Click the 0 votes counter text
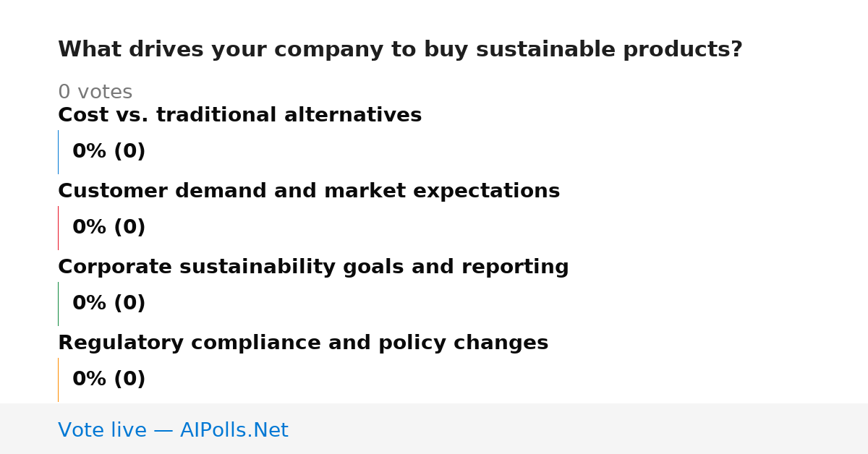The width and height of the screenshot is (868, 454). pos(95,92)
